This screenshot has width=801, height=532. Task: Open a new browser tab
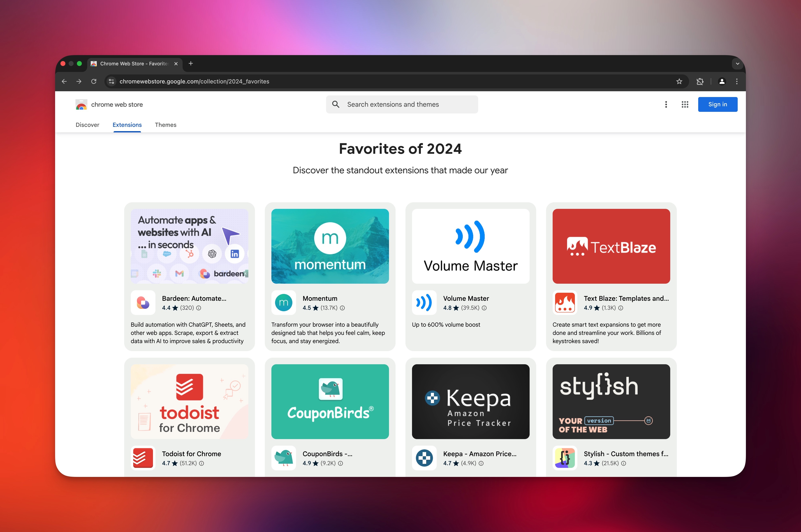tap(191, 64)
